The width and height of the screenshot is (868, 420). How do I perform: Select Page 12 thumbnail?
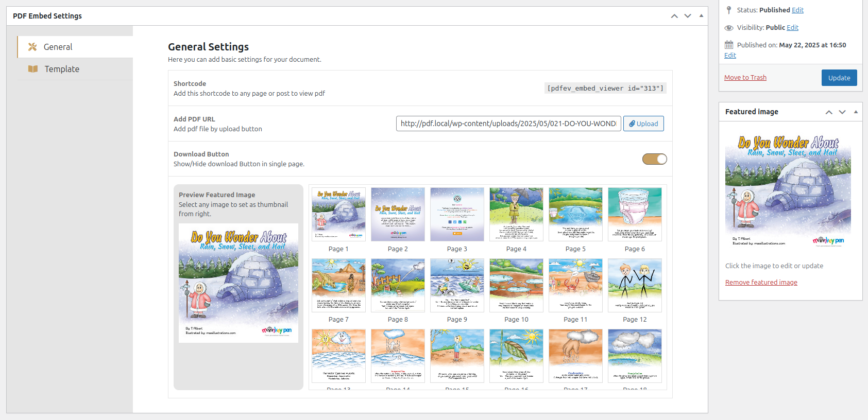point(635,285)
